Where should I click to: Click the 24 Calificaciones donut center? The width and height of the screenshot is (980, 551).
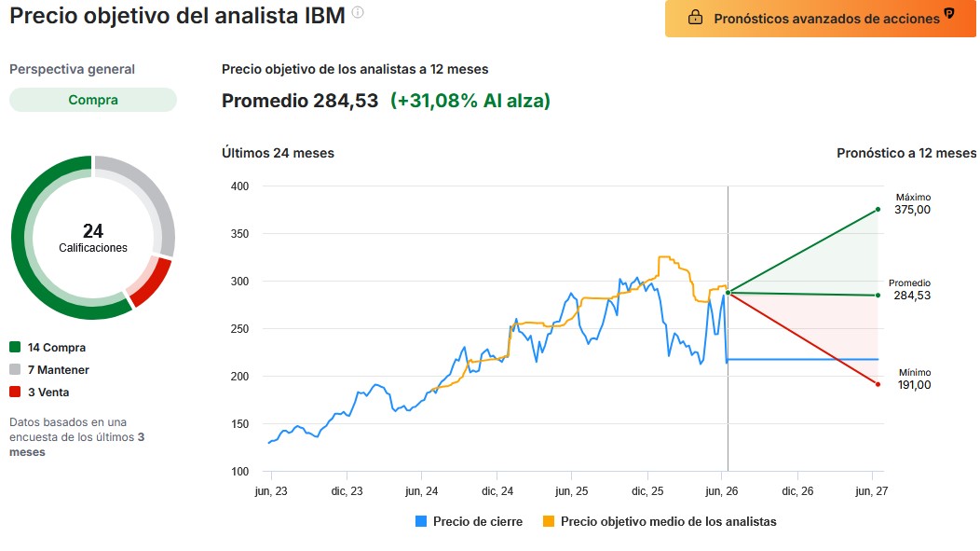pyautogui.click(x=93, y=238)
